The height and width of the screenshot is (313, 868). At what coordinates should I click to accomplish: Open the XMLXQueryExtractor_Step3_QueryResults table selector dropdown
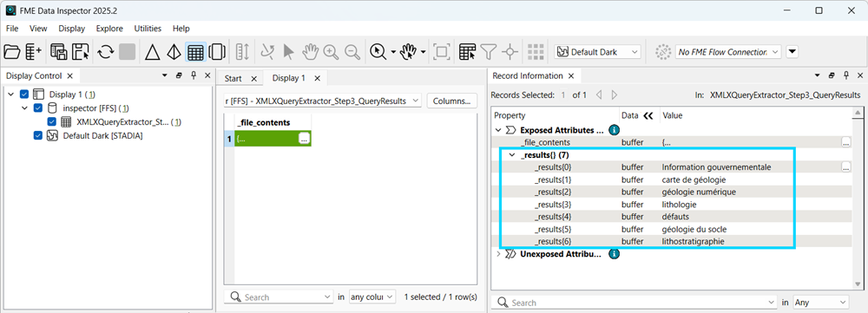coord(322,101)
